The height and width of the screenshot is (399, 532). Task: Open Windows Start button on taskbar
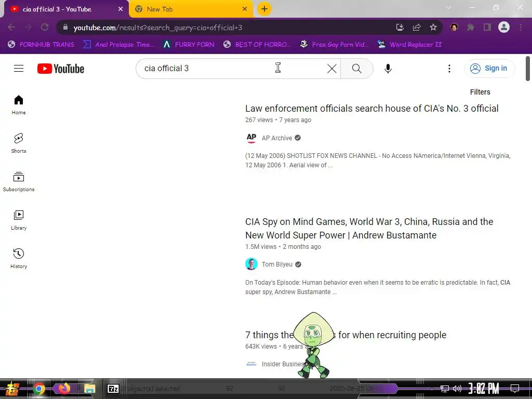tap(11, 389)
